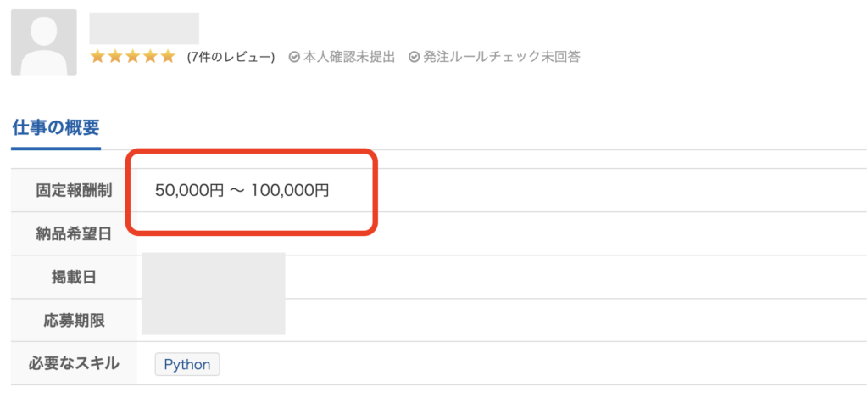Click the 応募期限 row label
This screenshot has width=868, height=415.
point(74,320)
